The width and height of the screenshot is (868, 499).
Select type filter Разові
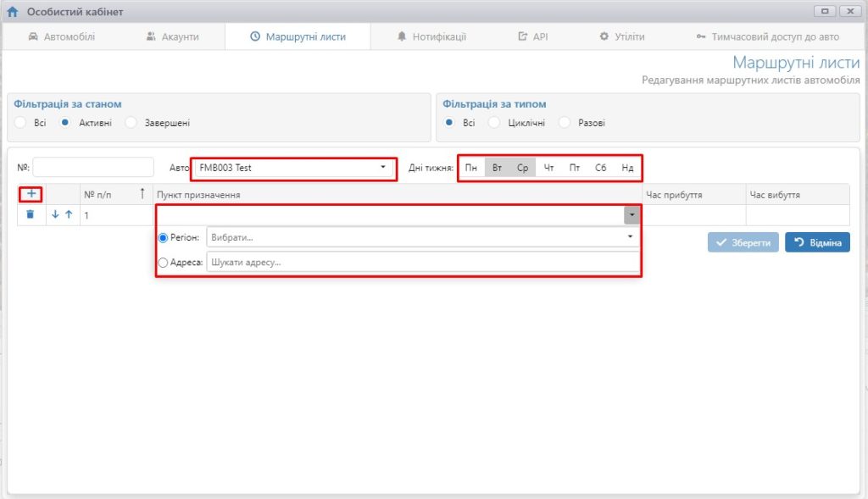pos(564,122)
